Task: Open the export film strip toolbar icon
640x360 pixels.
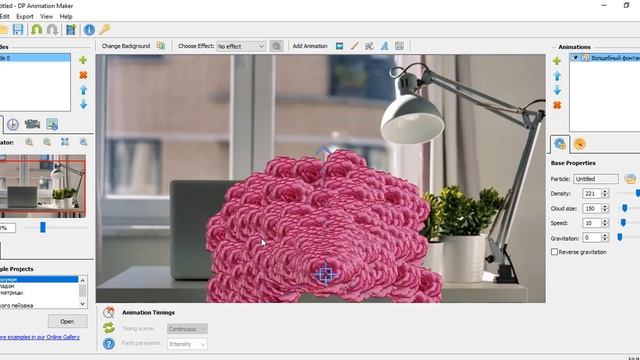Action: 71,29
